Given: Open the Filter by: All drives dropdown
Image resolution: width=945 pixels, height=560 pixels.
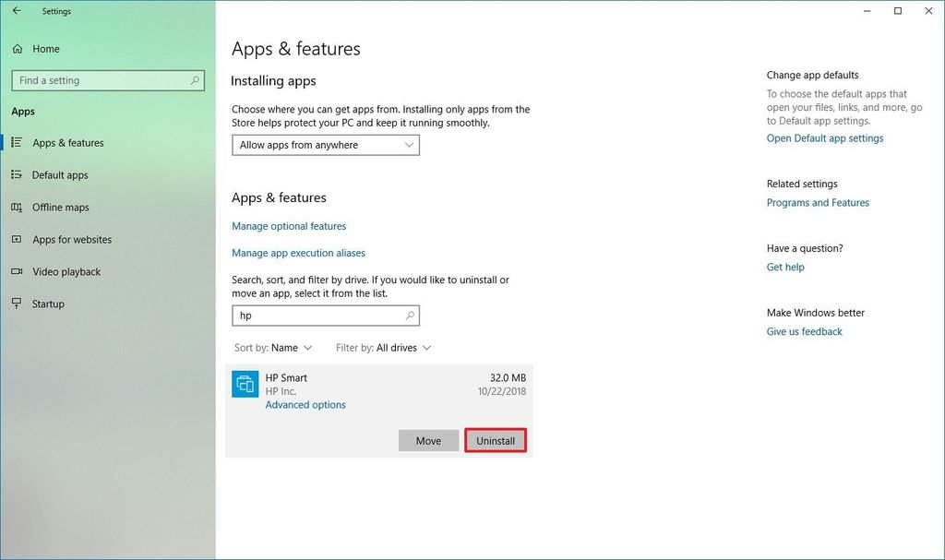Looking at the screenshot, I should (383, 348).
